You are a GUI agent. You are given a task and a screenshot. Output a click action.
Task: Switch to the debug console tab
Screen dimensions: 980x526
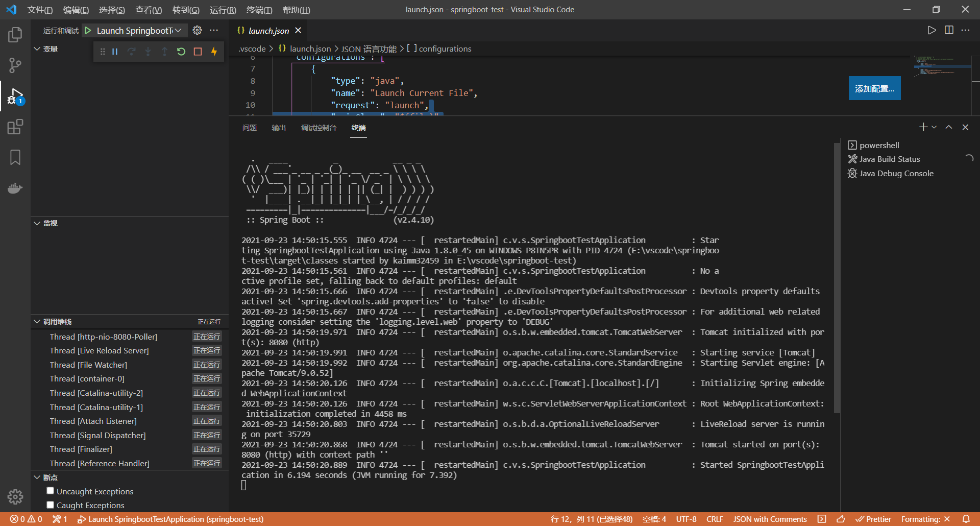[318, 128]
